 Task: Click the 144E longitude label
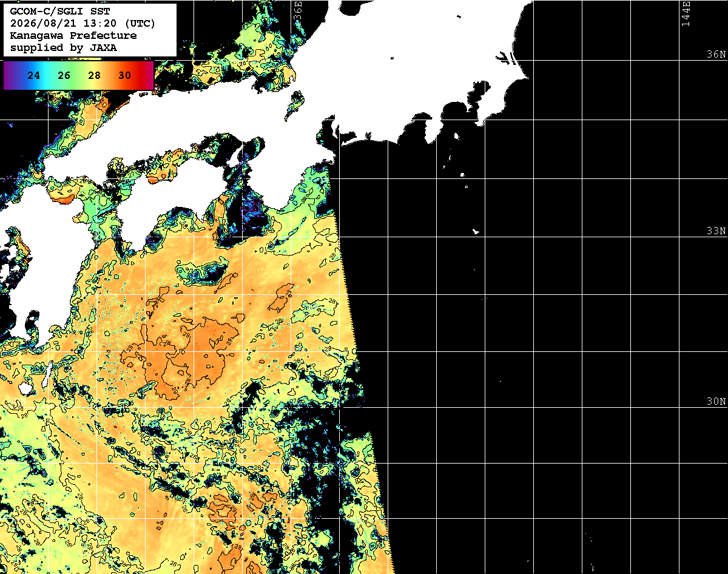(x=686, y=13)
